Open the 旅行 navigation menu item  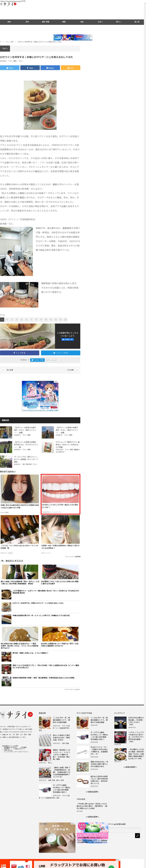click(27, 22)
